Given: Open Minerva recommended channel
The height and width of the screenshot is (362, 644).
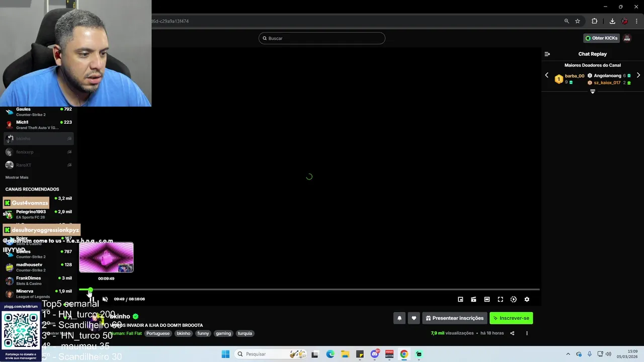Looking at the screenshot, I should pyautogui.click(x=39, y=294).
